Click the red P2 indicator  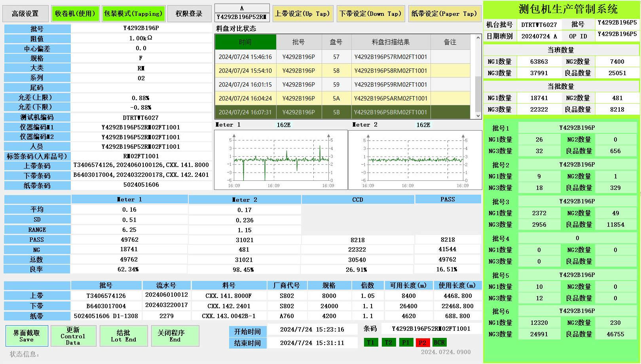(x=423, y=343)
